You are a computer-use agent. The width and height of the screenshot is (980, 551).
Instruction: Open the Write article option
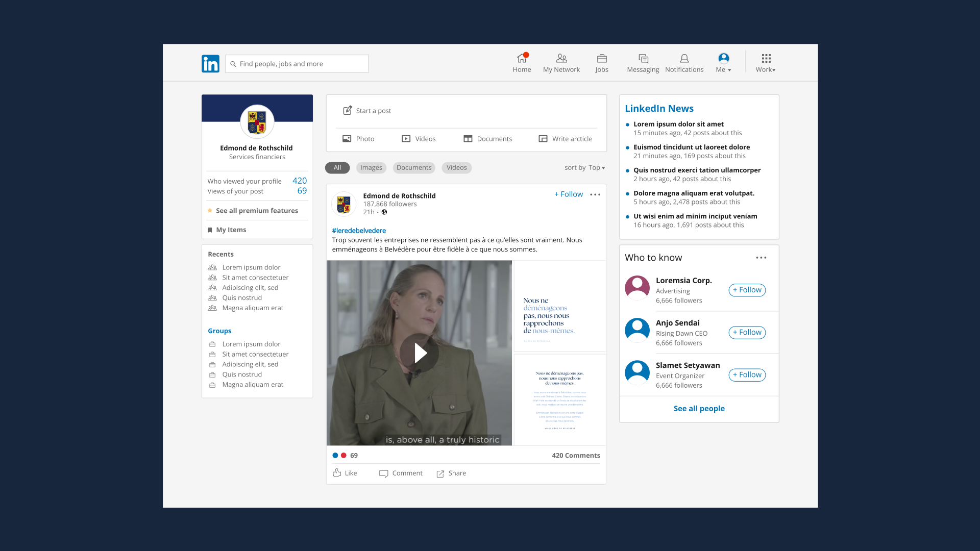coord(566,139)
